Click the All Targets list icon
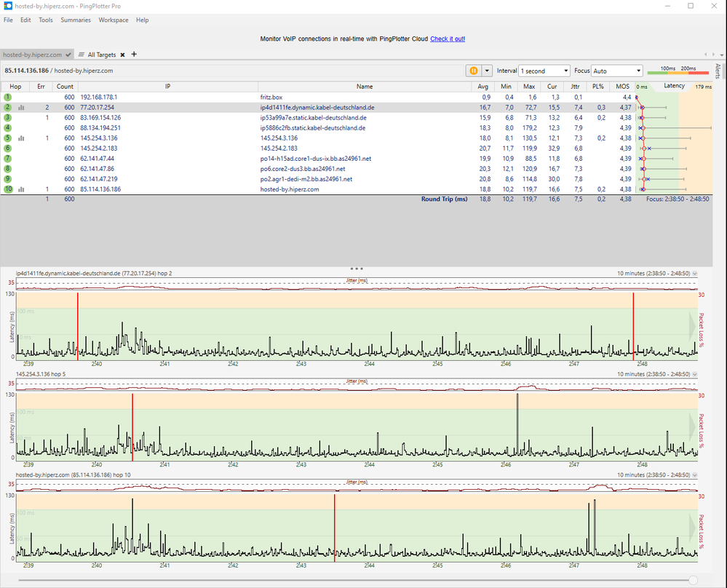The width and height of the screenshot is (727, 588). 82,55
